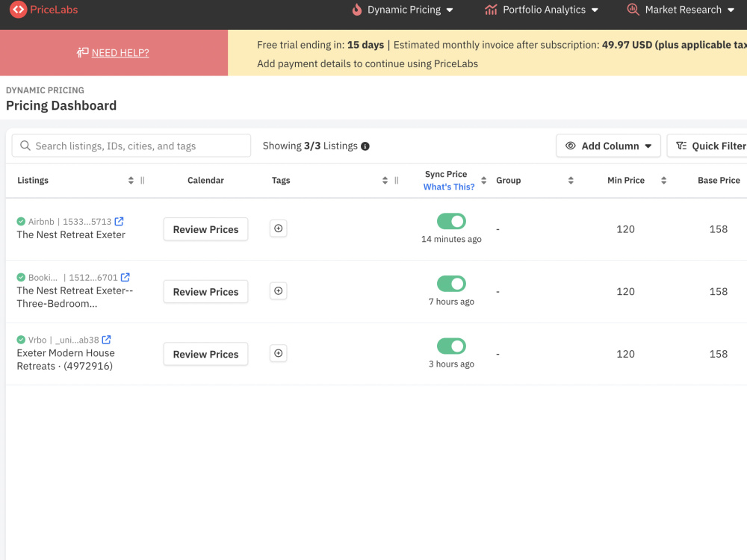This screenshot has height=560, width=747.
Task: Sort by the Tags column
Action: [x=385, y=181]
